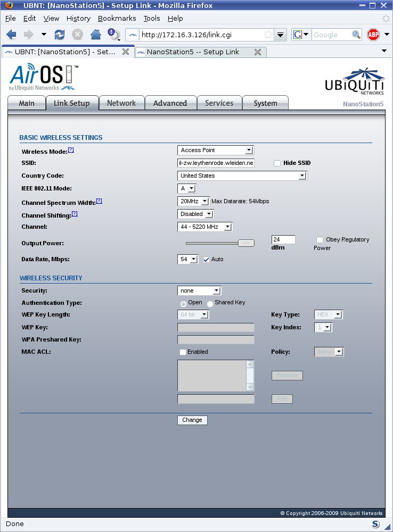Image resolution: width=393 pixels, height=532 pixels.
Task: Click the search magnifier icon
Action: point(356,35)
